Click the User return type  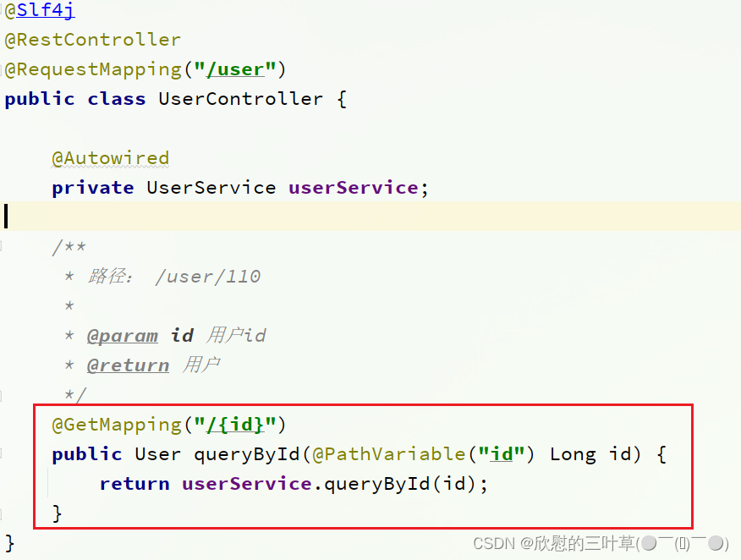pyautogui.click(x=158, y=453)
